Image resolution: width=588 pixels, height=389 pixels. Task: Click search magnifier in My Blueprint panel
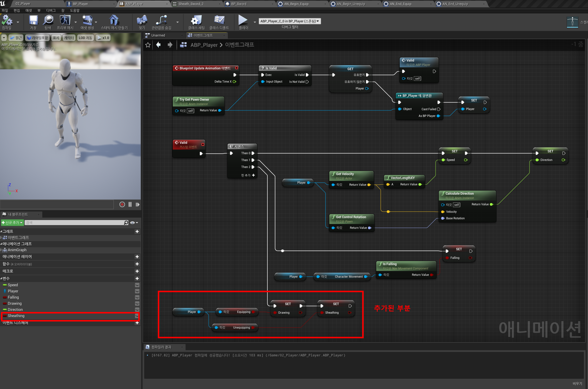pos(126,222)
